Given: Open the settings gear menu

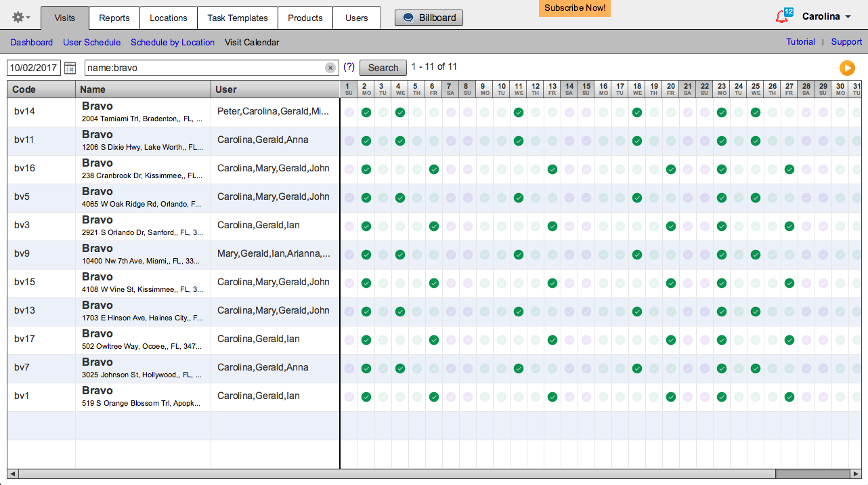Looking at the screenshot, I should [x=21, y=18].
